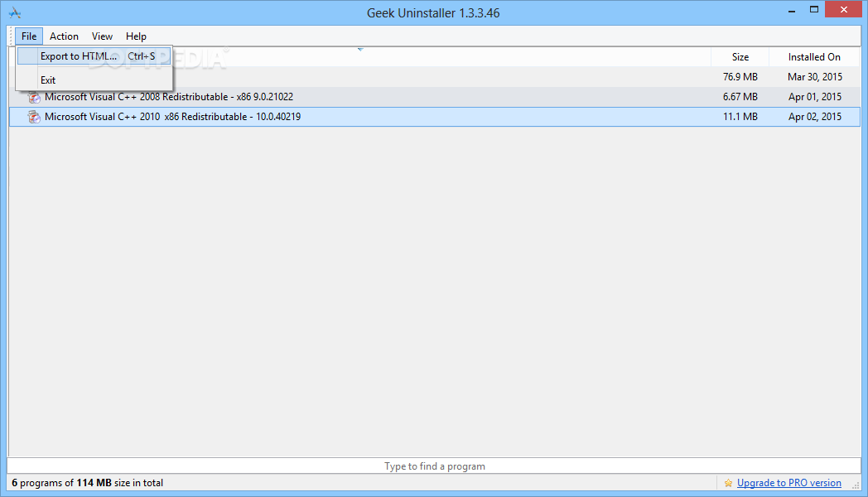
Task: Click '6 programs of 114 MB' status text
Action: click(88, 483)
